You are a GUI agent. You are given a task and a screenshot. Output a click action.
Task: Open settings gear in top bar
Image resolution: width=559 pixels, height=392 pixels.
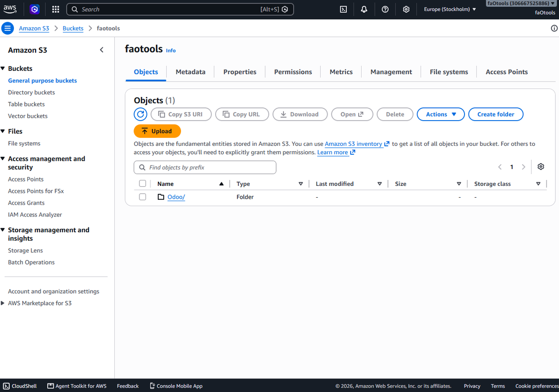pos(406,9)
